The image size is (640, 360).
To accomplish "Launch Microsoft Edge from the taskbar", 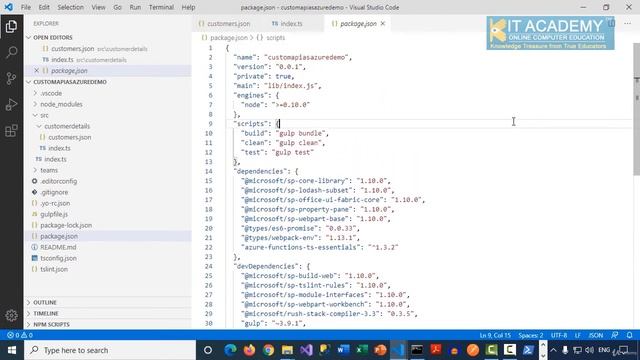I will coord(230,350).
